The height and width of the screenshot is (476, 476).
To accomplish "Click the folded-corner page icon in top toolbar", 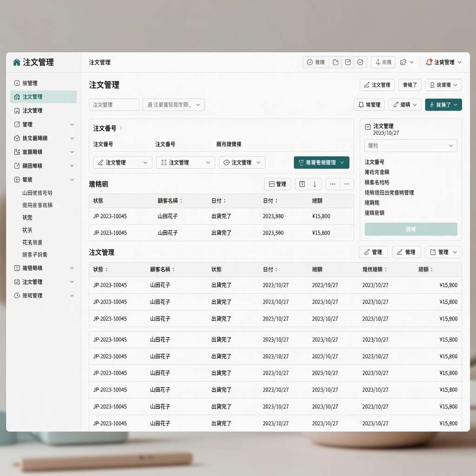I will point(336,62).
